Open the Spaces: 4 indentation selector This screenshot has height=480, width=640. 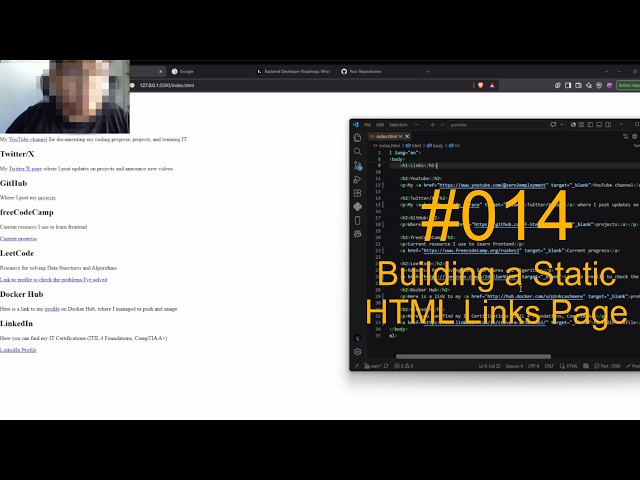tap(514, 366)
